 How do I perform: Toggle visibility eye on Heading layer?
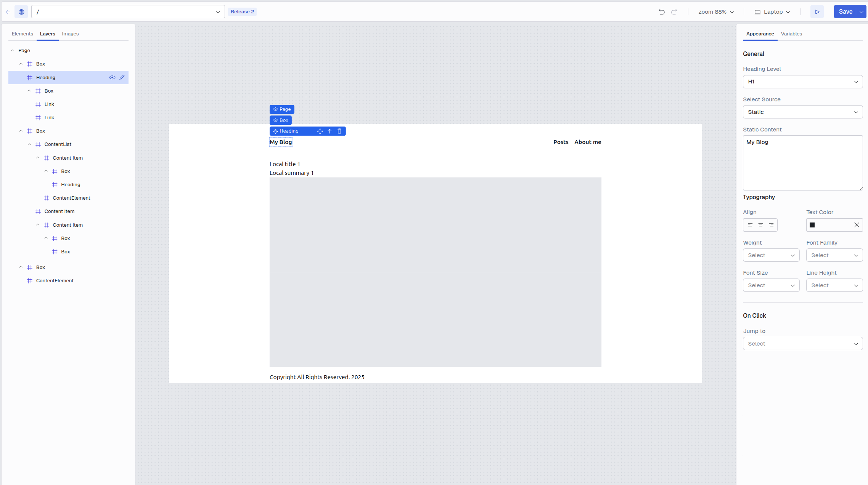pos(112,77)
